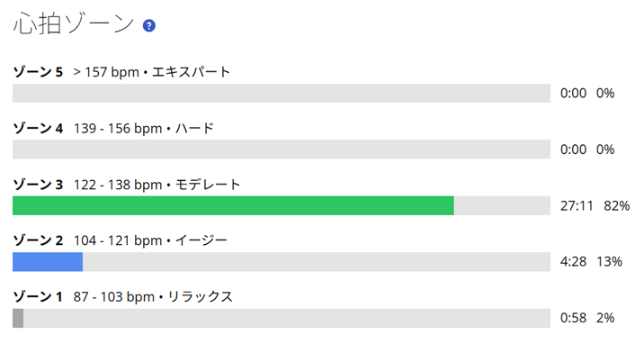The width and height of the screenshot is (644, 344).
Task: Click the > 157 bpm エキスパート description
Action: coord(151,72)
